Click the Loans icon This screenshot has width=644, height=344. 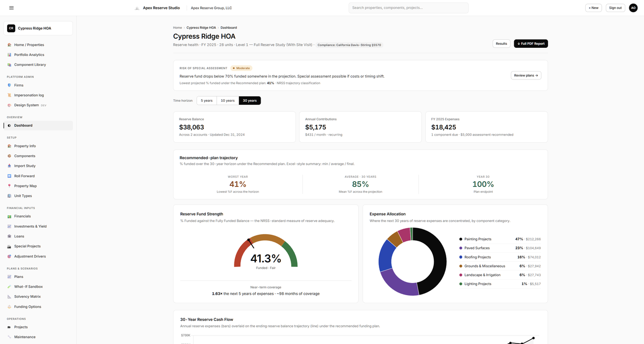point(10,236)
